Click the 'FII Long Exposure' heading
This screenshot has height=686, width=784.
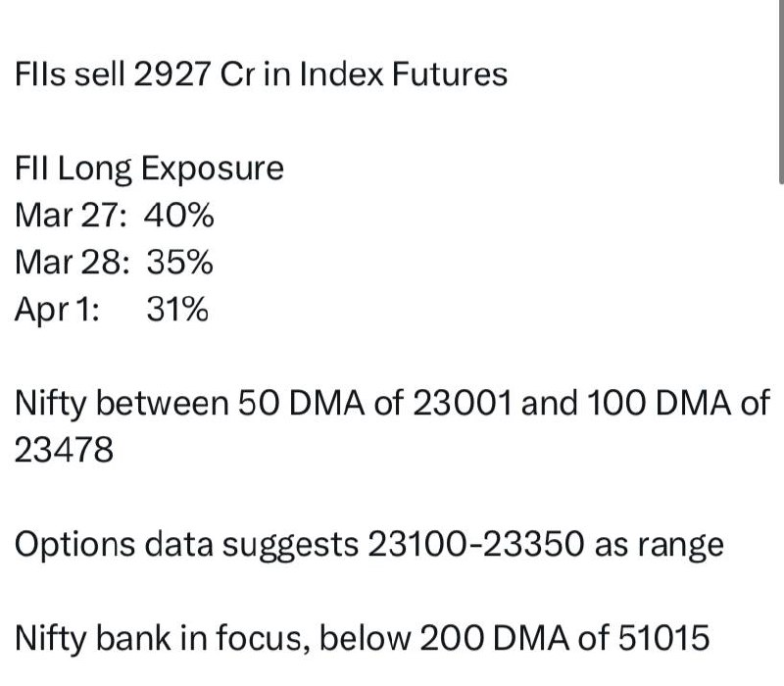[149, 170]
